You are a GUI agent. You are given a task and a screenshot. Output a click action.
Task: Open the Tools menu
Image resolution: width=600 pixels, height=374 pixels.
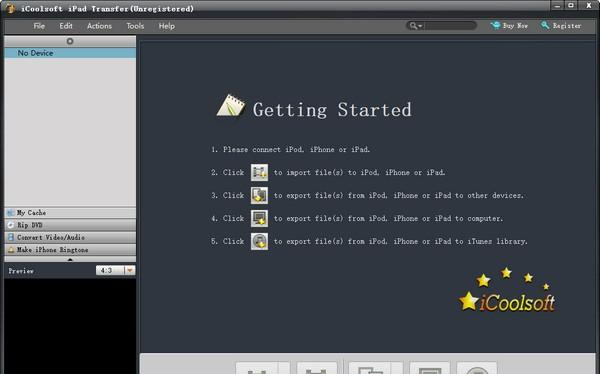[135, 26]
